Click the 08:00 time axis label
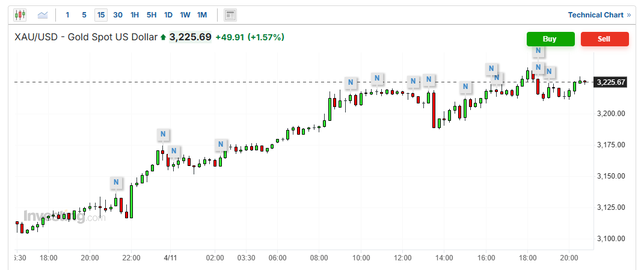 [319, 258]
